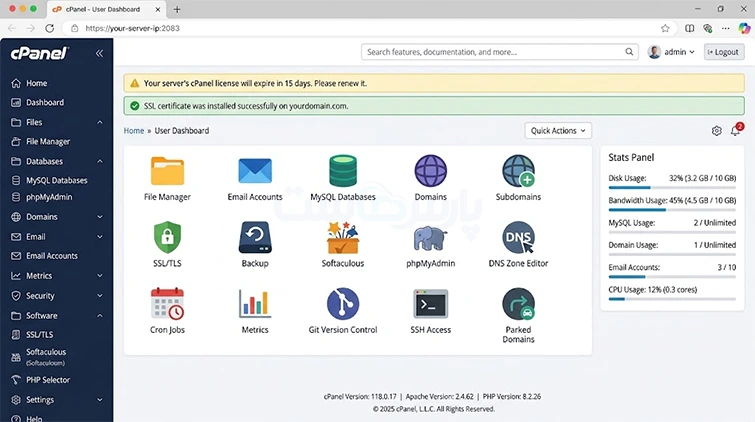This screenshot has width=755, height=422.
Task: Expand the Domains section in sidebar
Action: pos(100,217)
